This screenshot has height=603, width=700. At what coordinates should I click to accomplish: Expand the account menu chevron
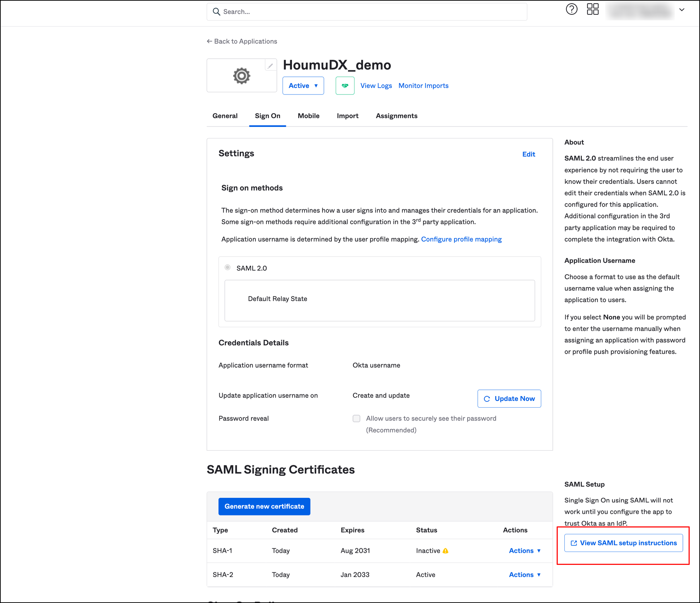682,10
